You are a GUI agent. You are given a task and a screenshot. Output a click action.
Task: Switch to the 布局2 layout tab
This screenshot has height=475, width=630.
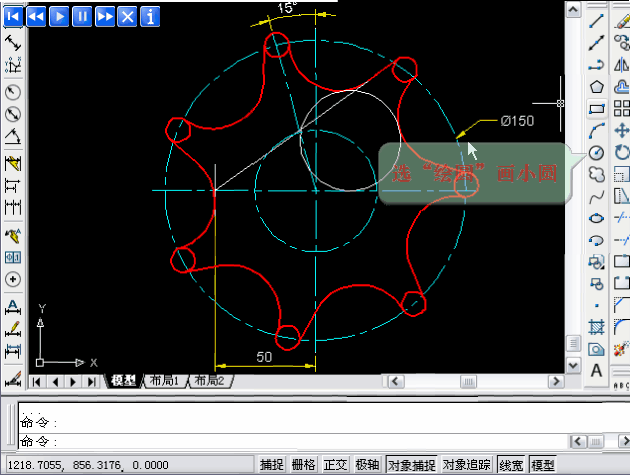coord(209,381)
